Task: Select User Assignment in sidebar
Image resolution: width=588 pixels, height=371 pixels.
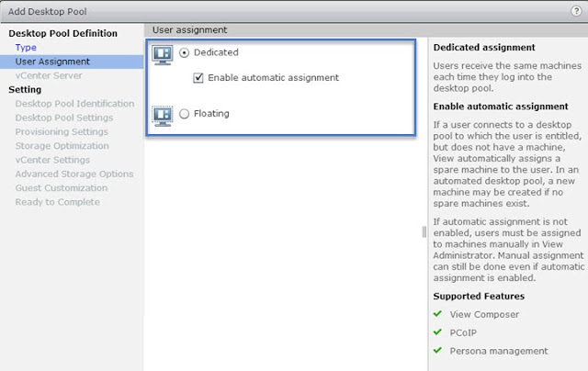Action: click(52, 62)
